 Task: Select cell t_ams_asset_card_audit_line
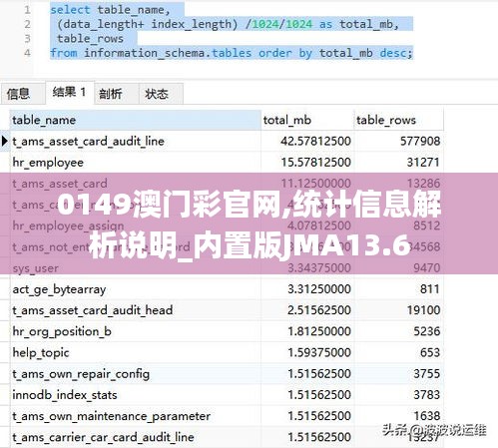(x=135, y=141)
